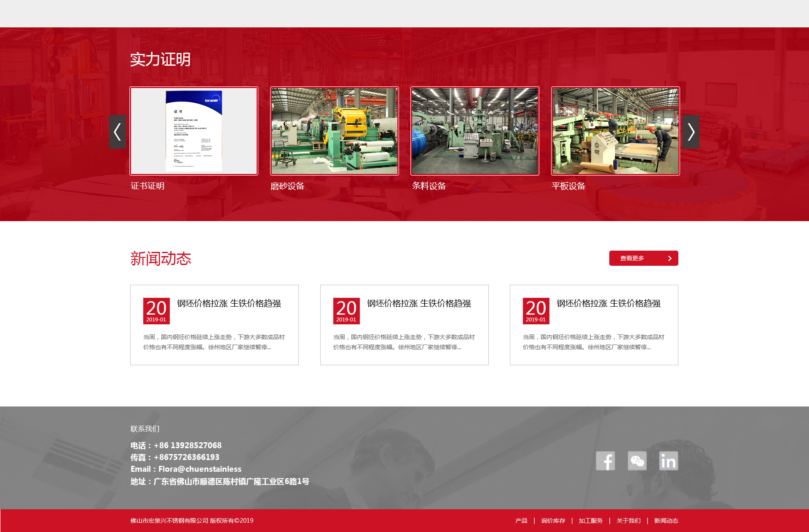Go to previous carousel slide arrow
Screen dimensions: 809x532
tap(118, 132)
